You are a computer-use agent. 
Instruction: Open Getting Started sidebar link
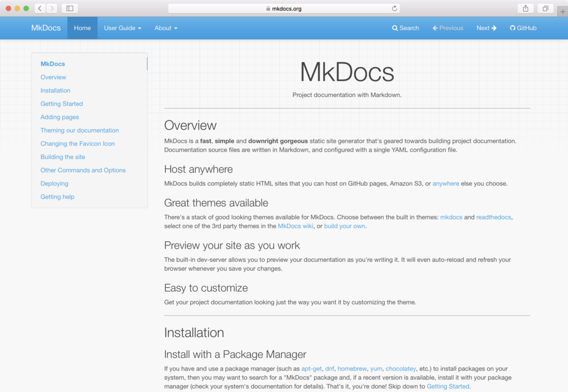click(x=62, y=104)
